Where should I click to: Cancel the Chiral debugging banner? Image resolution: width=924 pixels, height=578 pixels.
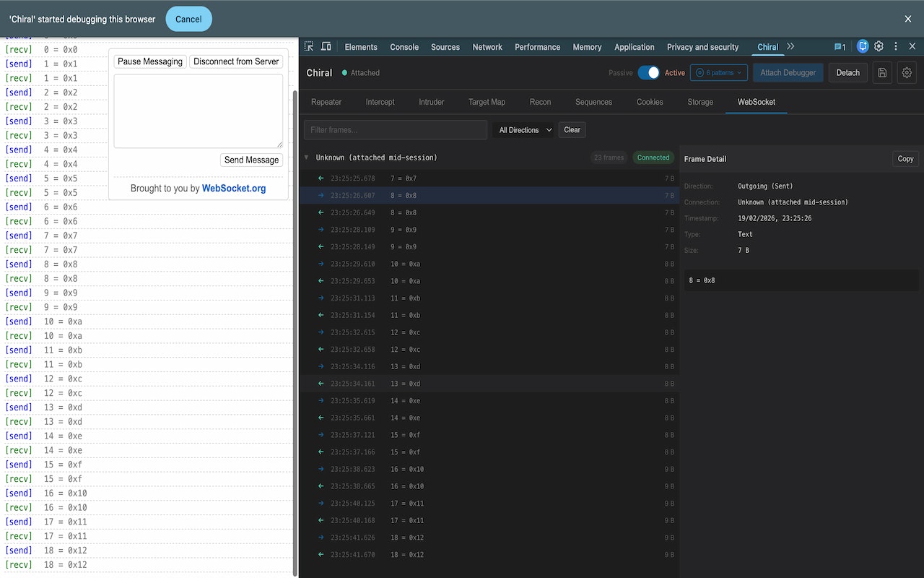click(188, 19)
